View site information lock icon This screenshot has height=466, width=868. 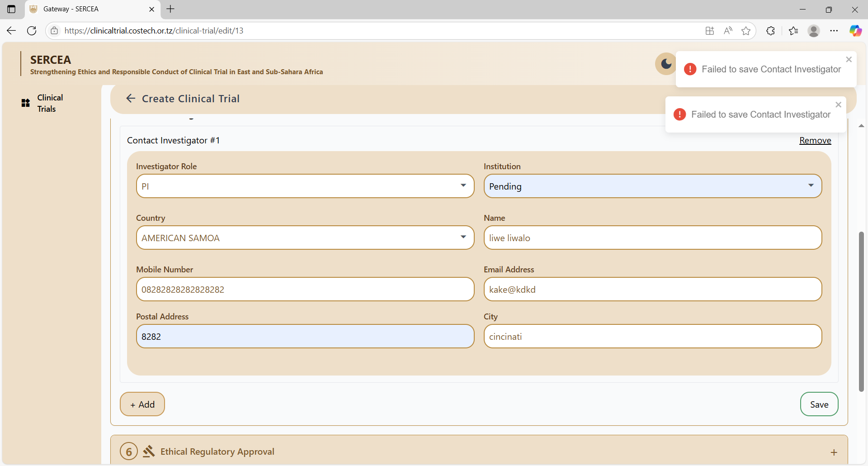pyautogui.click(x=54, y=31)
